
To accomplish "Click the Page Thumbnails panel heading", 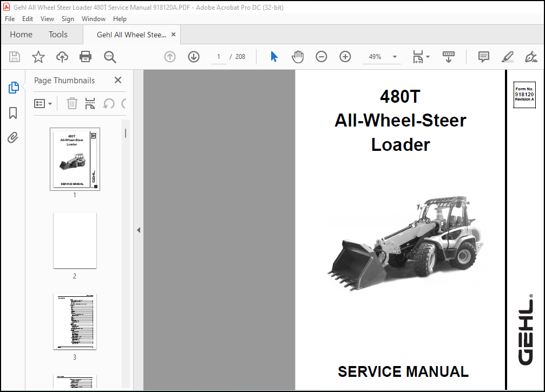I will (64, 81).
